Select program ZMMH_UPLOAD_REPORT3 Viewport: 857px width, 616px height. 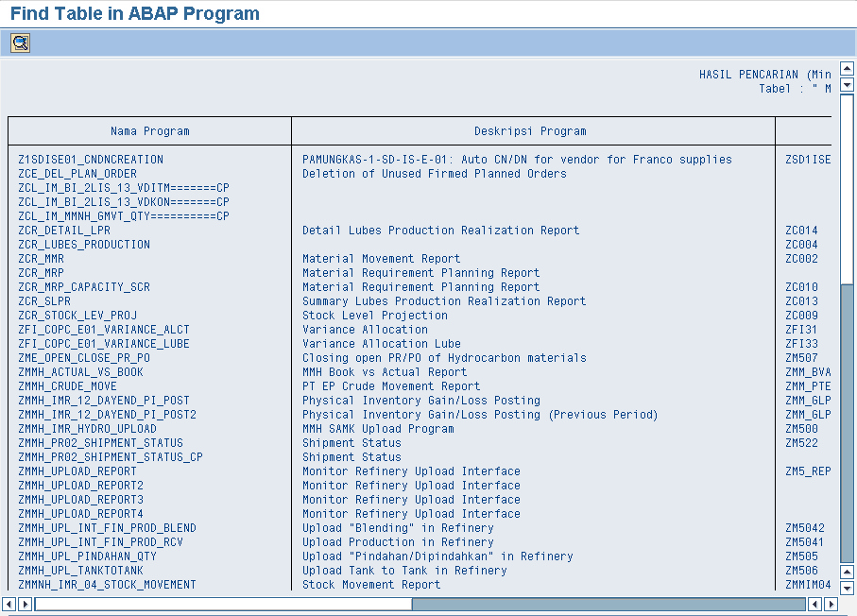coord(81,500)
